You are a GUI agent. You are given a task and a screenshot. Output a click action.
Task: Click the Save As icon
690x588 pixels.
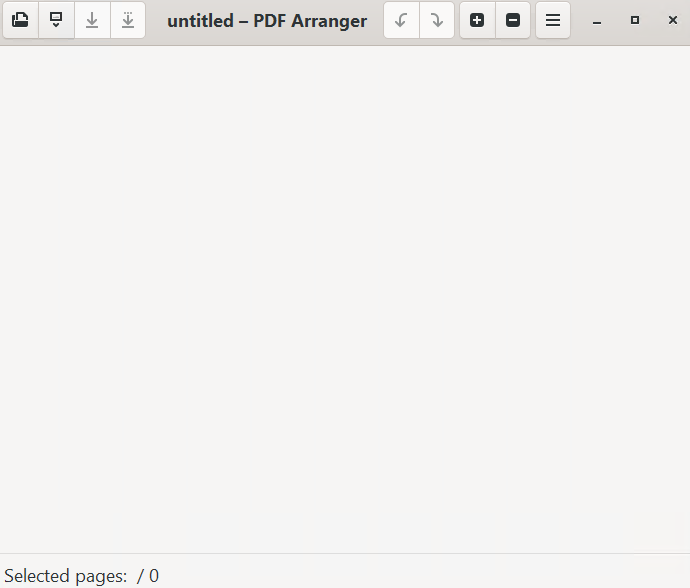(128, 20)
